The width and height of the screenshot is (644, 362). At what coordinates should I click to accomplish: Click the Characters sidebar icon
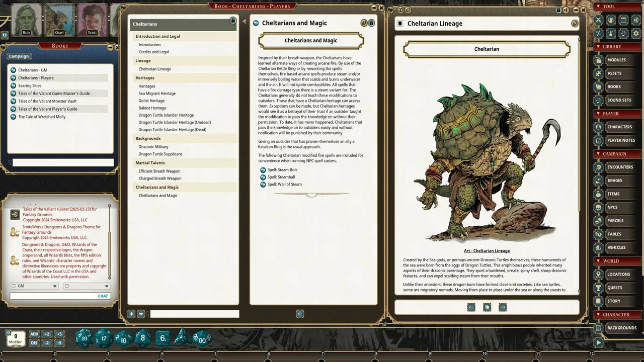coord(598,127)
